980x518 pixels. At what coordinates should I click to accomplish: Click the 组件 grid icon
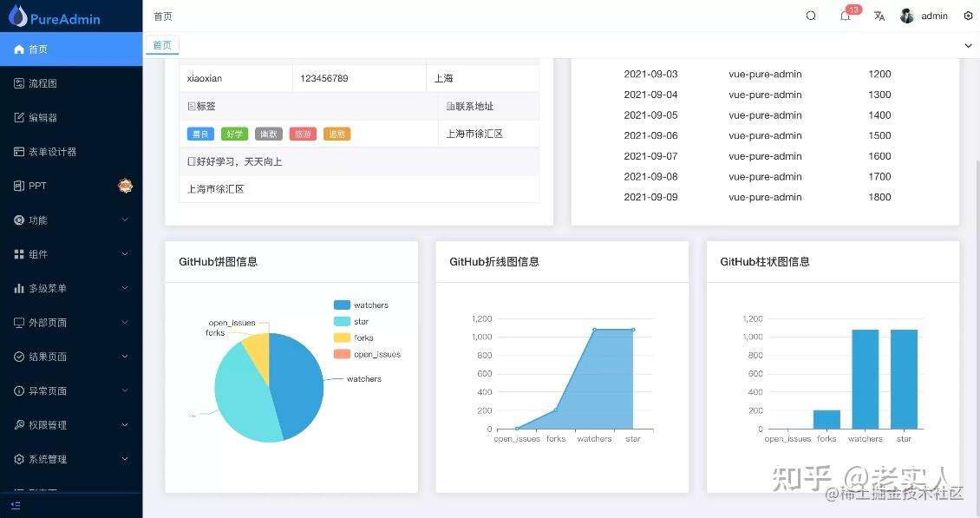pyautogui.click(x=19, y=254)
